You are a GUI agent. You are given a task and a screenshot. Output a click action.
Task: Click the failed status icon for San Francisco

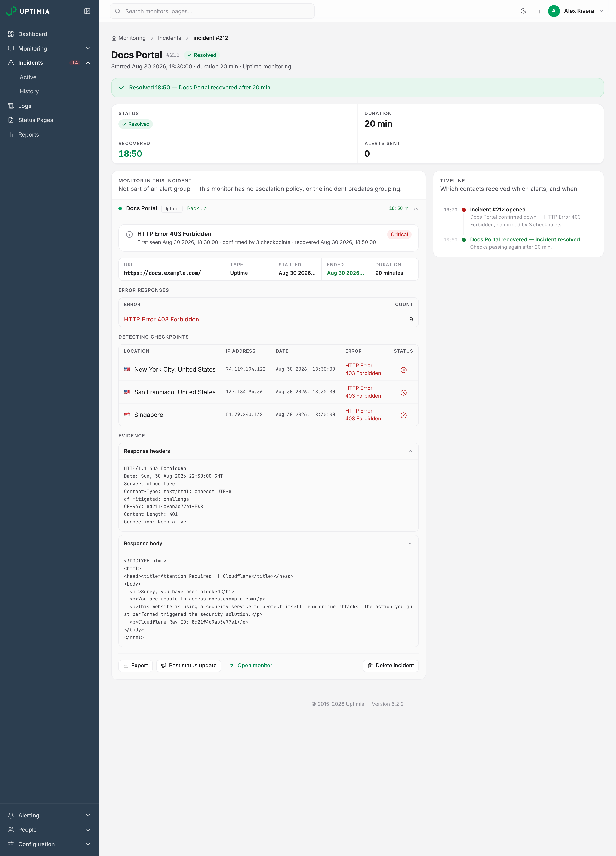tap(403, 392)
